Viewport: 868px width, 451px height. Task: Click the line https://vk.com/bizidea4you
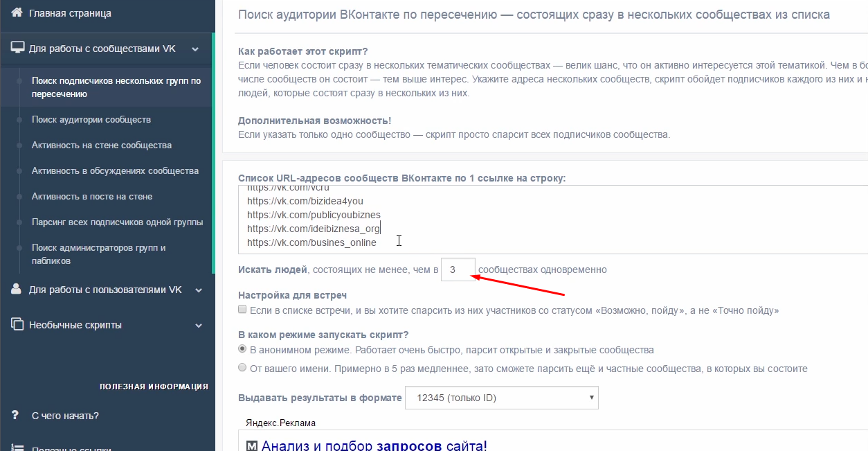[305, 201]
